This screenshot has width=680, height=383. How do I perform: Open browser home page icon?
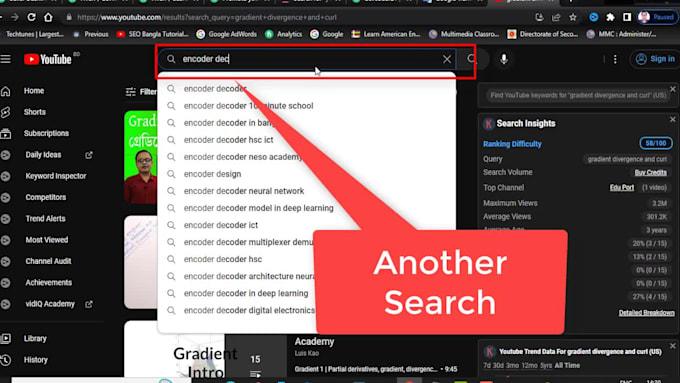[x=48, y=17]
